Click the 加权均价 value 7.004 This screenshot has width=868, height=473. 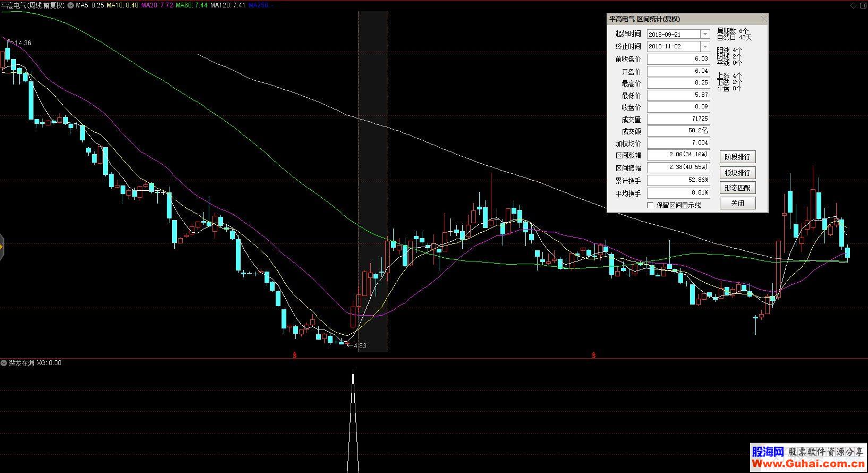click(678, 143)
